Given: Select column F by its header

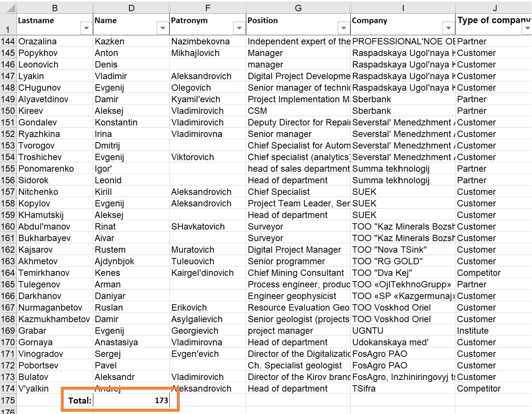Looking at the screenshot, I should [x=208, y=8].
